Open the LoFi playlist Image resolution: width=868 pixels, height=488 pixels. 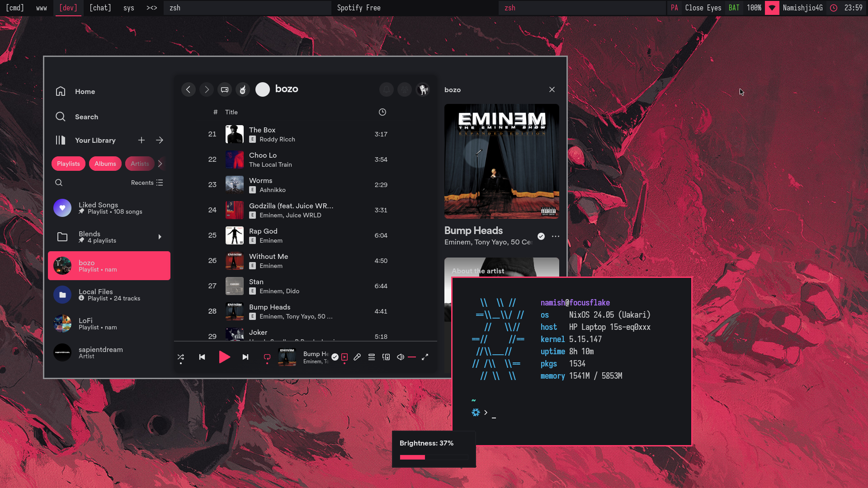tap(109, 324)
